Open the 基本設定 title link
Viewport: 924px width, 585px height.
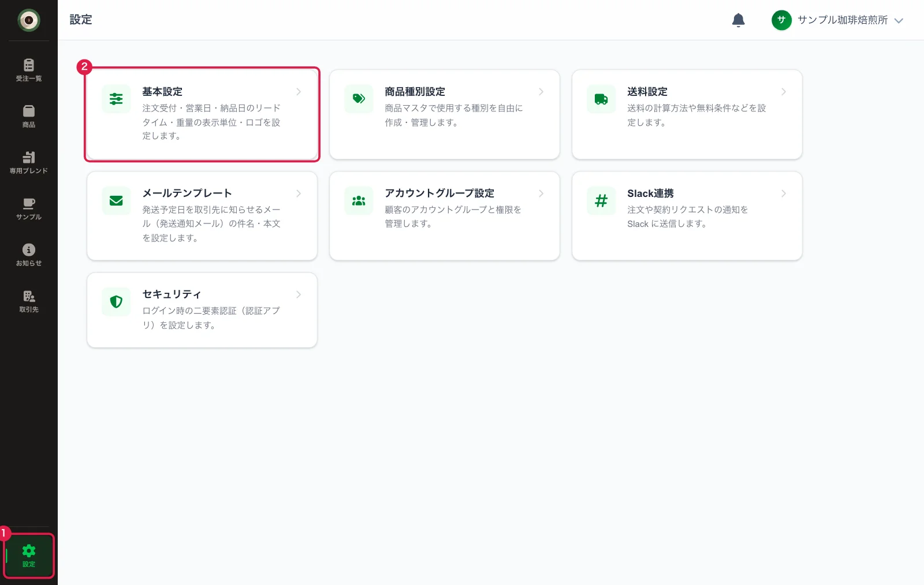[162, 92]
